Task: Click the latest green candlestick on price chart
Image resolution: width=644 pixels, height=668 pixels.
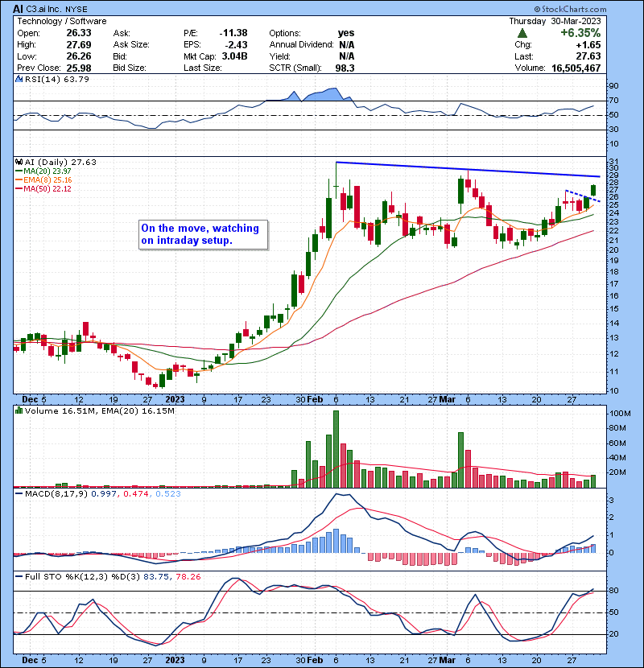Action: click(x=592, y=190)
